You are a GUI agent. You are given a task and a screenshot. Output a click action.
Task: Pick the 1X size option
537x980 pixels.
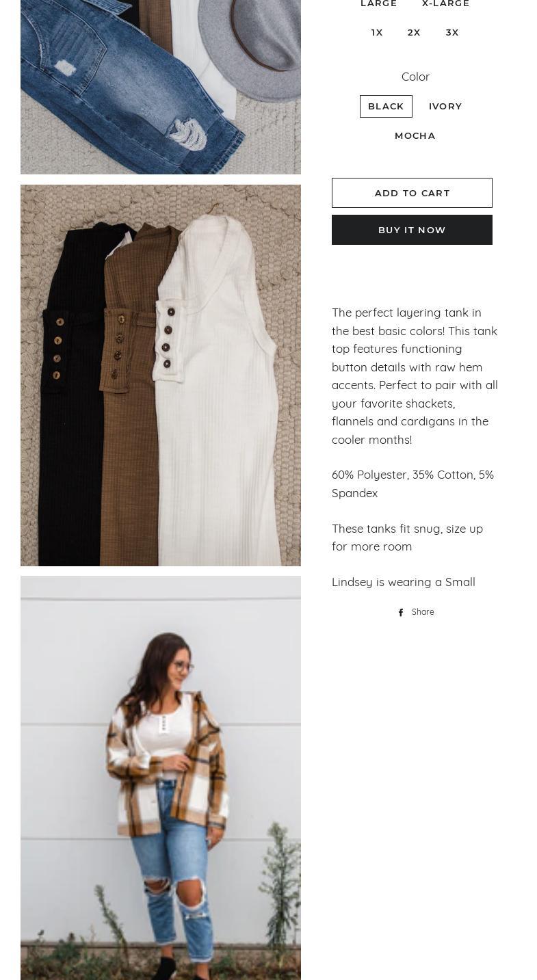tap(377, 32)
